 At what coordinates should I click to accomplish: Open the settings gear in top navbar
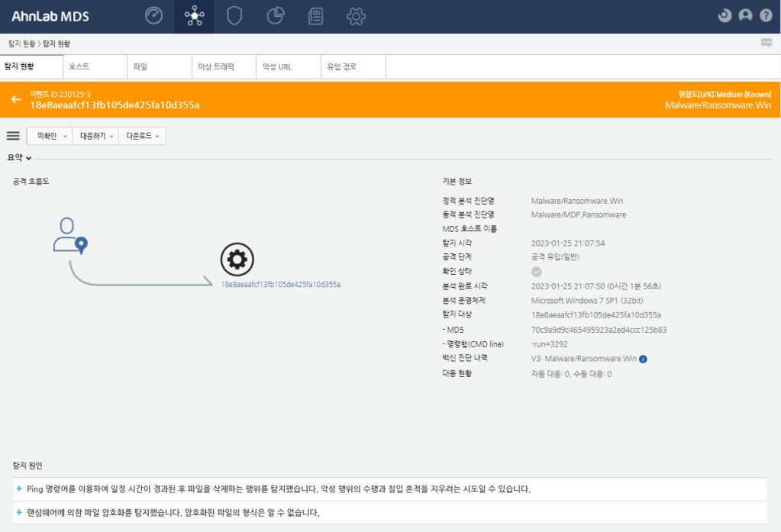click(356, 15)
